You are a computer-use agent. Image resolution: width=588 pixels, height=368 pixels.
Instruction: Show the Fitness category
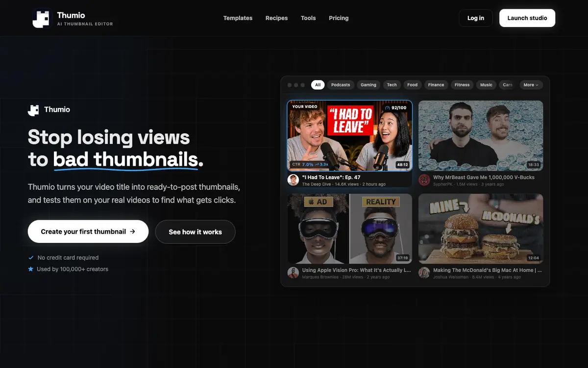tap(462, 85)
